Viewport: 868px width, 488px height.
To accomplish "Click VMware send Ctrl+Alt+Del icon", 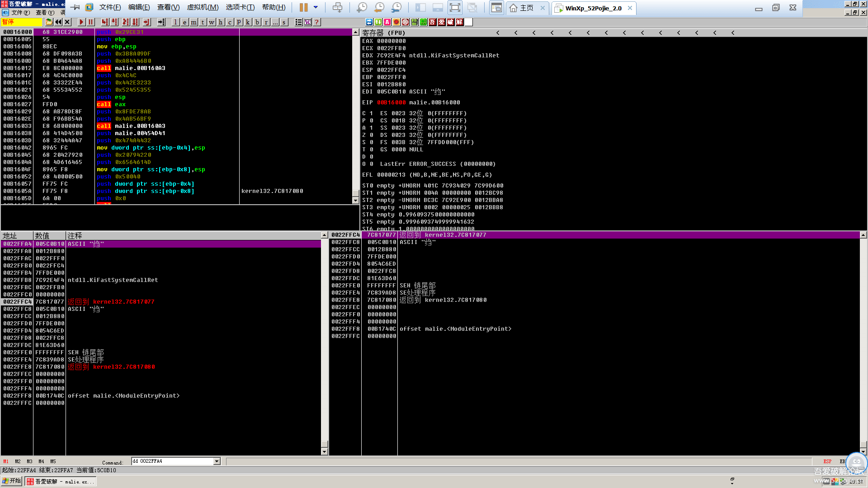I will coord(337,8).
